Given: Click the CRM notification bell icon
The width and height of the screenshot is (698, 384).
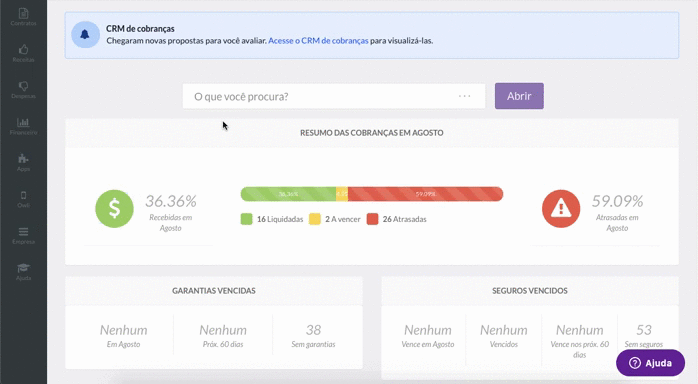Looking at the screenshot, I should (x=85, y=35).
